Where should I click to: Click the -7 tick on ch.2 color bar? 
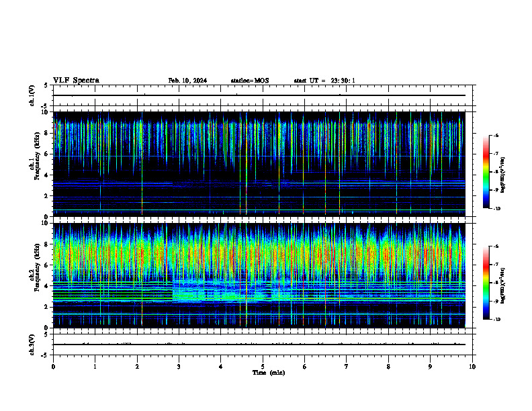click(496, 265)
